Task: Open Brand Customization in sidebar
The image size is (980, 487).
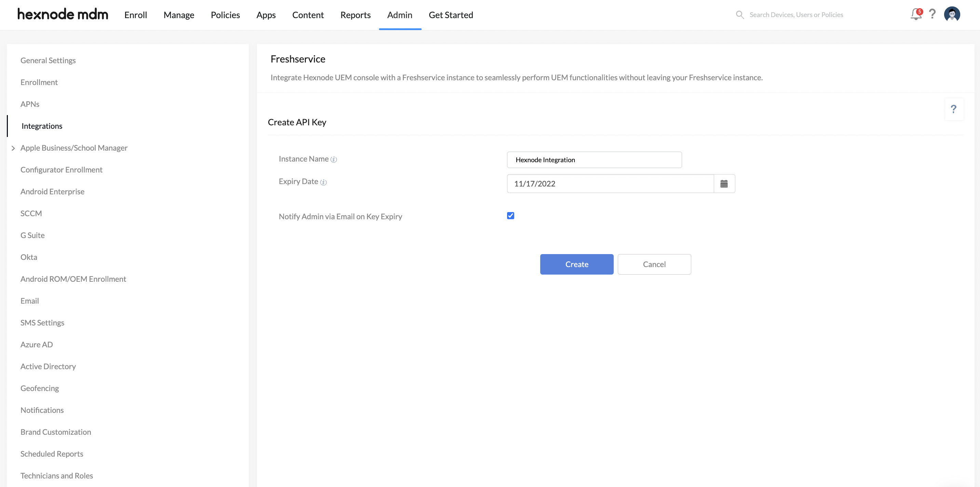Action: point(56,432)
